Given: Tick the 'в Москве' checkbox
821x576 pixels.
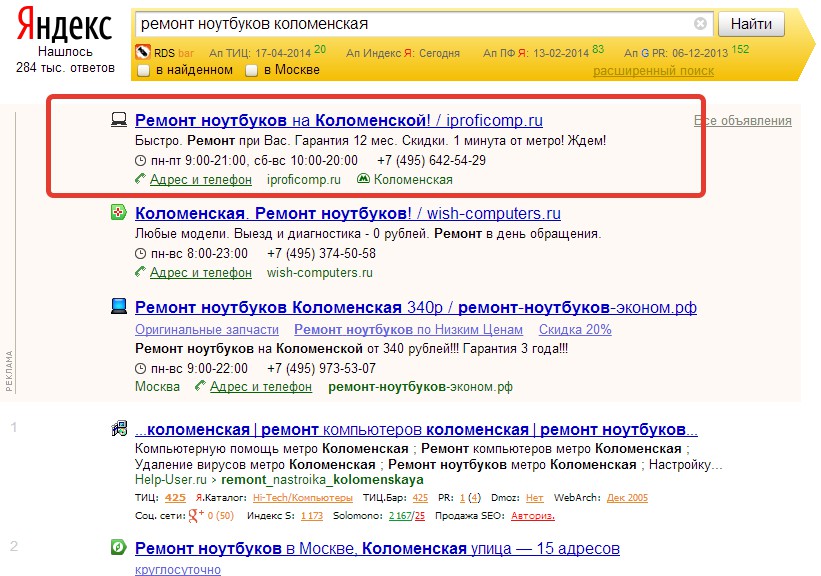Looking at the screenshot, I should [251, 70].
